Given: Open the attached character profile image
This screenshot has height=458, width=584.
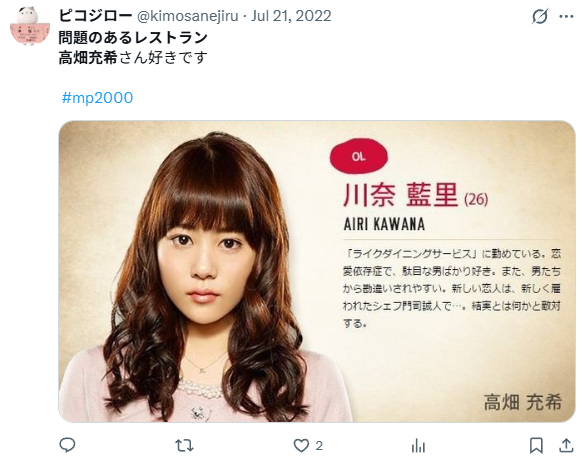Looking at the screenshot, I should 317,271.
